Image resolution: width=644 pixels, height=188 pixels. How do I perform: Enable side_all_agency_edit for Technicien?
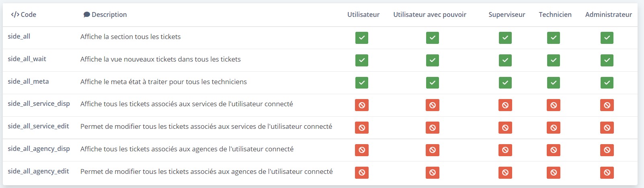[554, 173]
